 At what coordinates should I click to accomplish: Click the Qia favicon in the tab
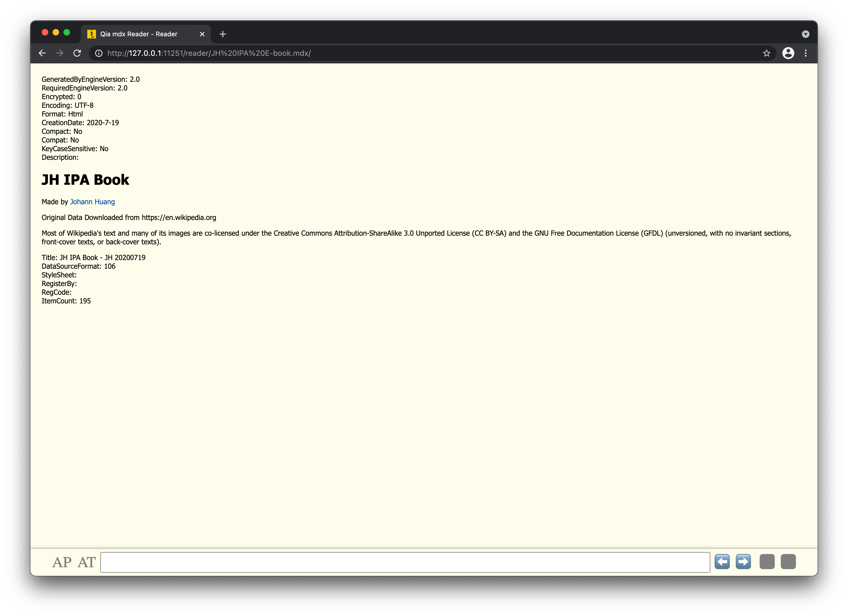(91, 34)
